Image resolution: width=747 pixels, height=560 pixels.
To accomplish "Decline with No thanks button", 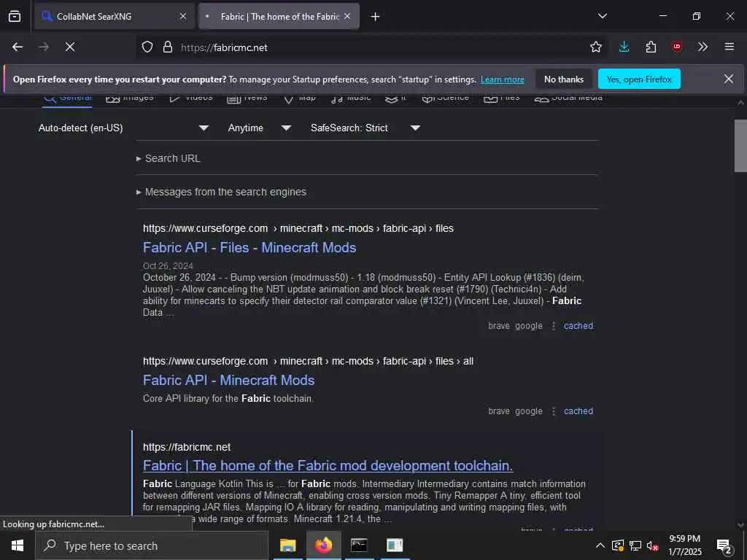I will (564, 79).
